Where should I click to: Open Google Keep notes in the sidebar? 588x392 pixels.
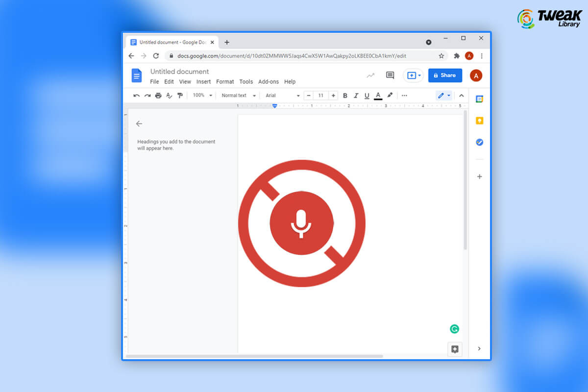(x=480, y=121)
